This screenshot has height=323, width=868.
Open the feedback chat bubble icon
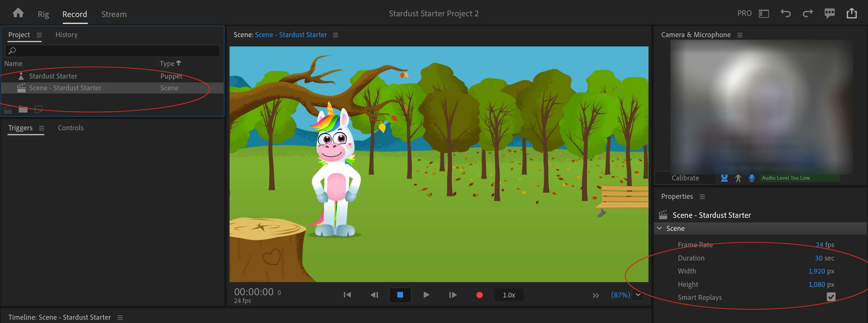[830, 14]
